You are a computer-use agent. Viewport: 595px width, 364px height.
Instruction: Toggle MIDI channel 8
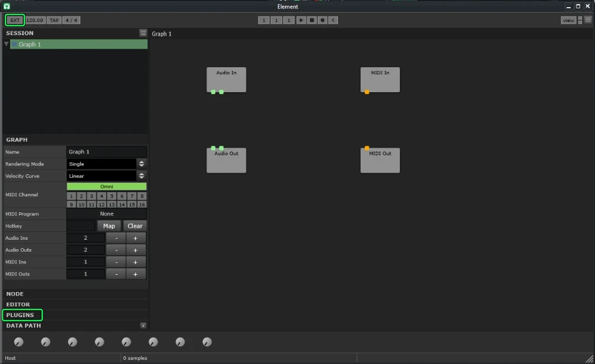[x=142, y=196]
